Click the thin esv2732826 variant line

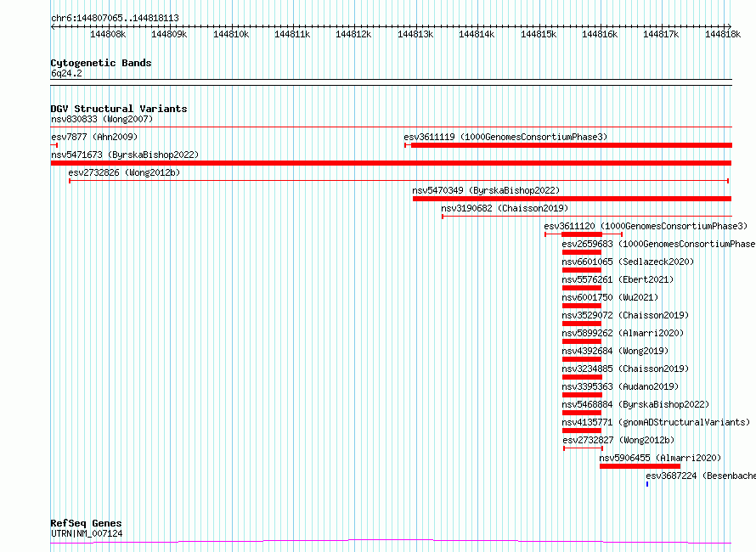click(x=398, y=181)
